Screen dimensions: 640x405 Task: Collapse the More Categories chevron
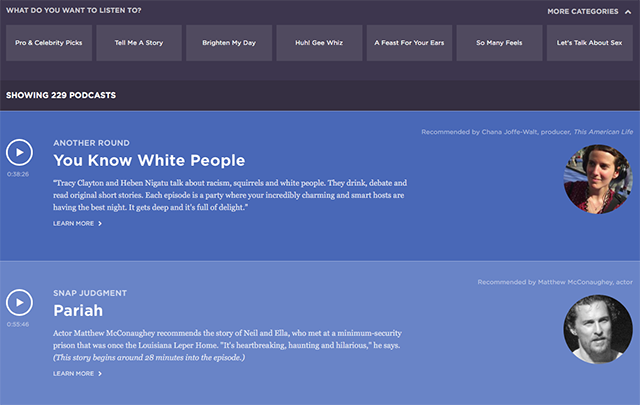[x=628, y=12]
